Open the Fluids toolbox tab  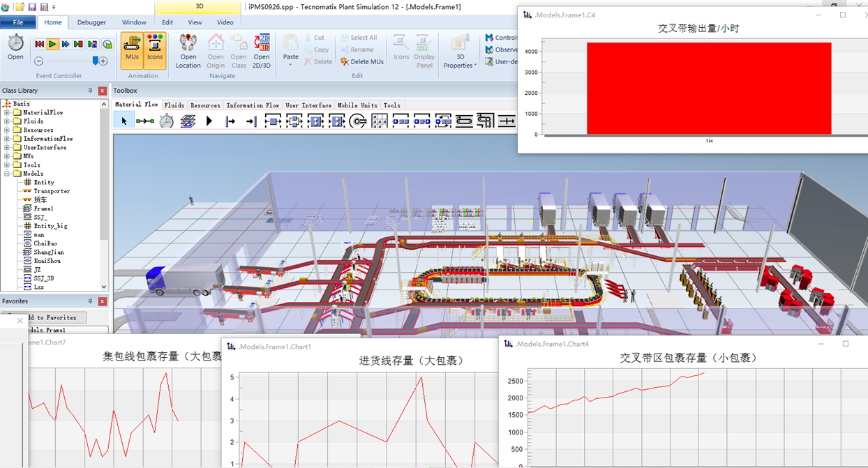(174, 105)
